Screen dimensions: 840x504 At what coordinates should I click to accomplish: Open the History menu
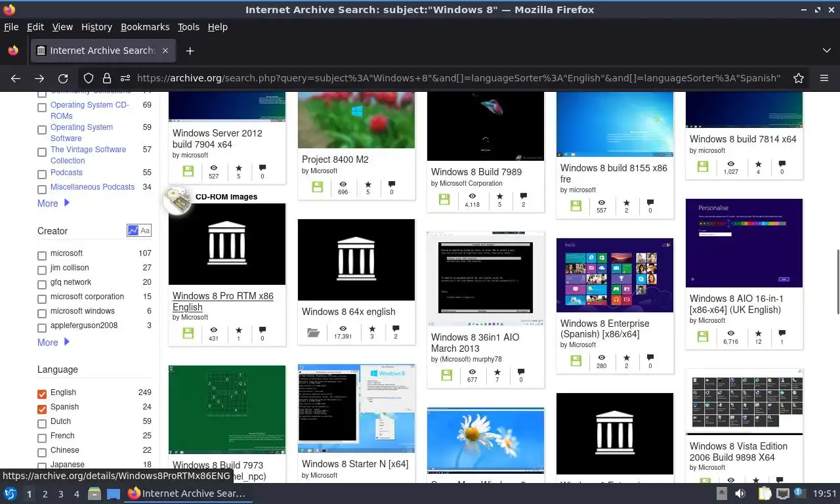coord(96,27)
